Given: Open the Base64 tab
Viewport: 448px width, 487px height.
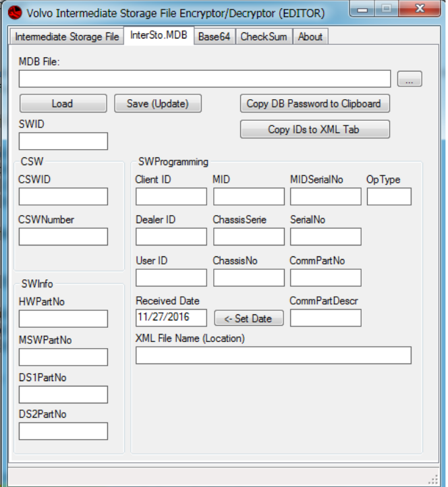Looking at the screenshot, I should [215, 36].
